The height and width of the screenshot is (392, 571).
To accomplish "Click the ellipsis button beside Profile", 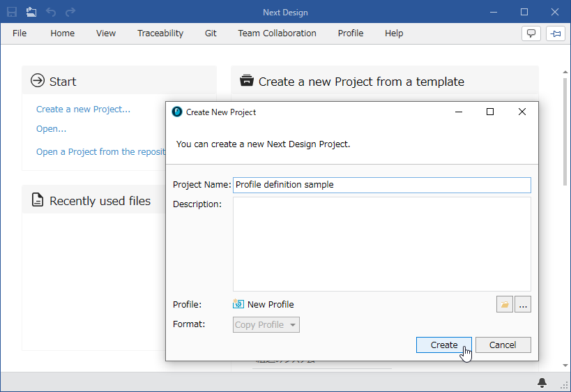I will pyautogui.click(x=523, y=304).
